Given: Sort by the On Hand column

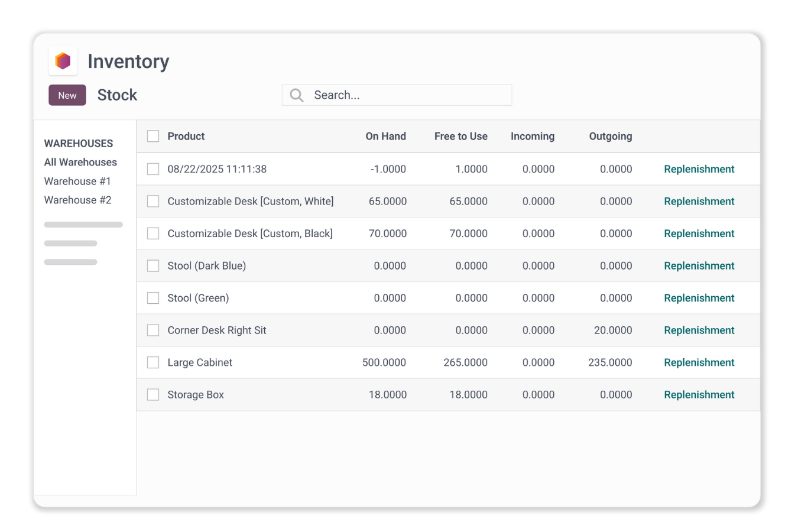Looking at the screenshot, I should click(385, 136).
